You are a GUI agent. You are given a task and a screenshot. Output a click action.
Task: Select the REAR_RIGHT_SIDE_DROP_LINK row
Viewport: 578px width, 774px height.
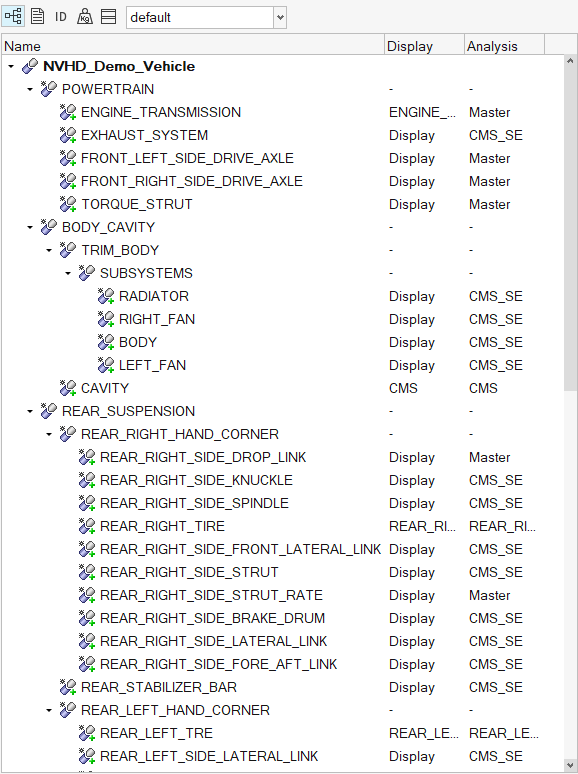[282, 457]
